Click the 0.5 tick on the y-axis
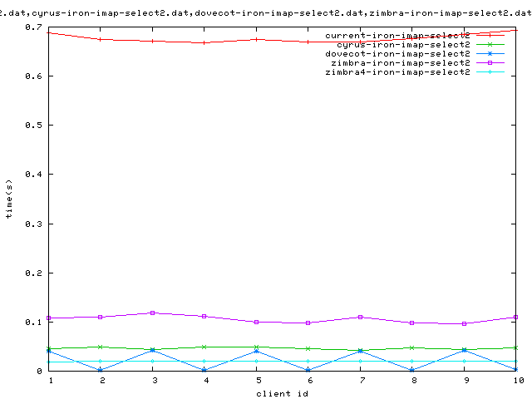The image size is (532, 399). [x=33, y=125]
